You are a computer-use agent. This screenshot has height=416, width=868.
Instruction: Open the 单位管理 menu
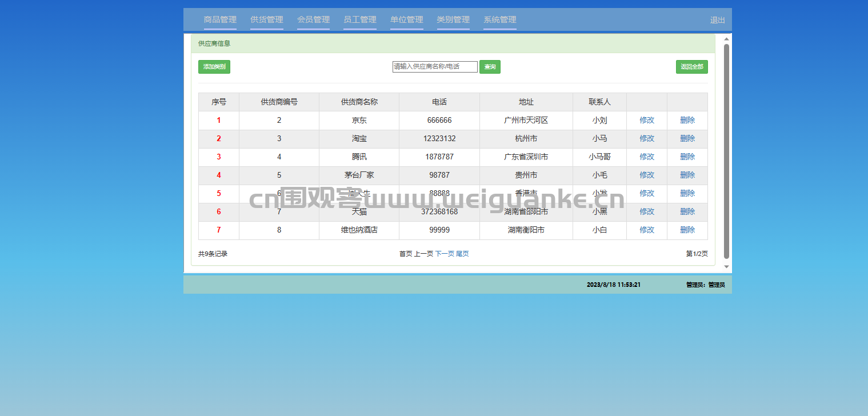pyautogui.click(x=407, y=19)
